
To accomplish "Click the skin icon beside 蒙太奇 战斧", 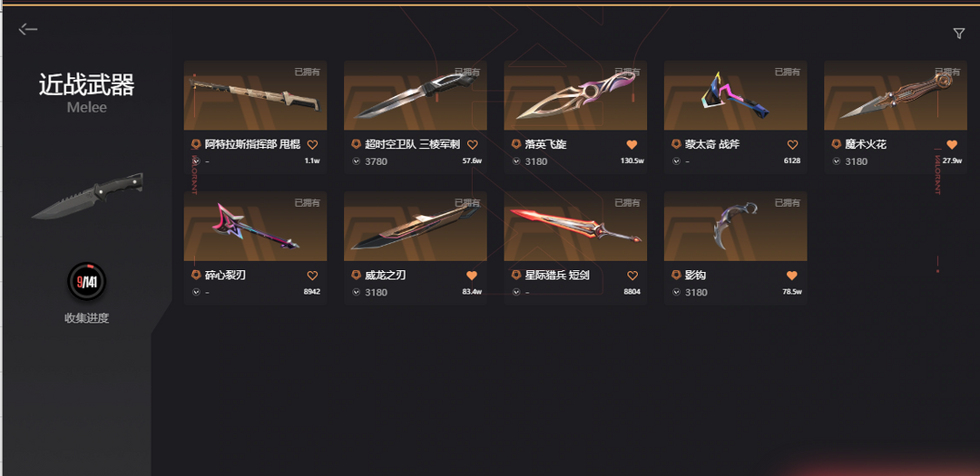I will (676, 144).
